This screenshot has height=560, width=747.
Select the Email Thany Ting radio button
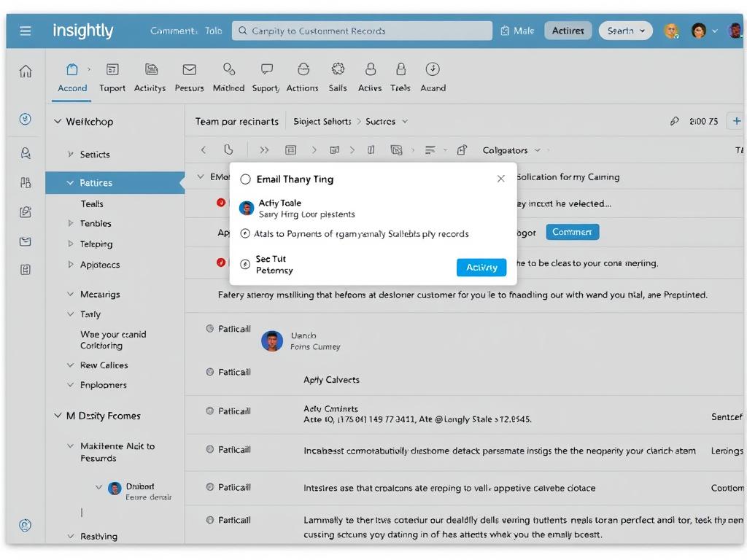coord(245,179)
